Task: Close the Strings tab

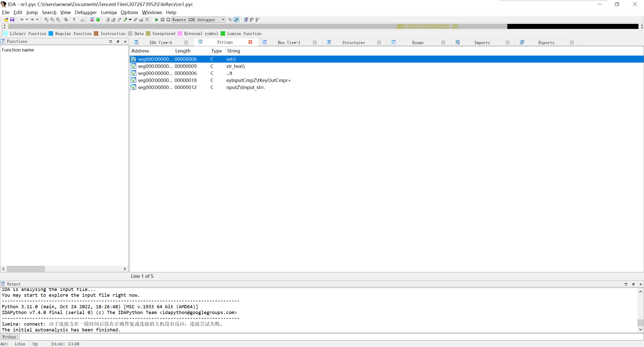Action: click(x=250, y=42)
